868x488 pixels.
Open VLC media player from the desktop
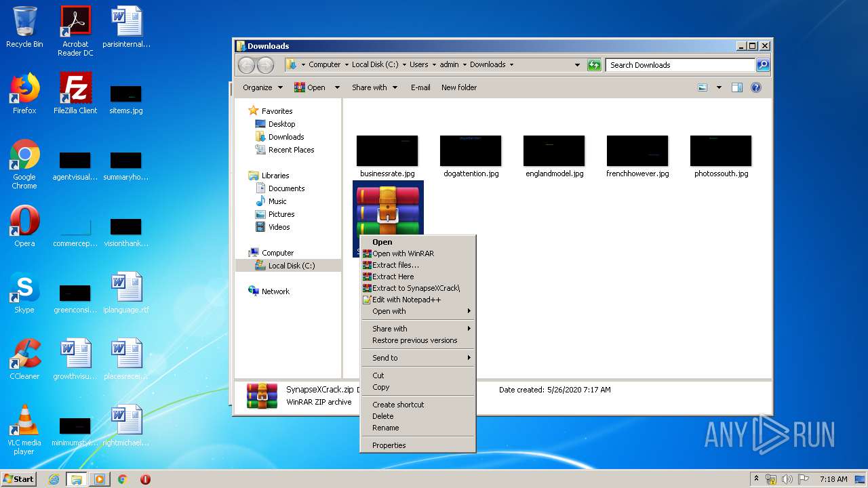click(24, 430)
